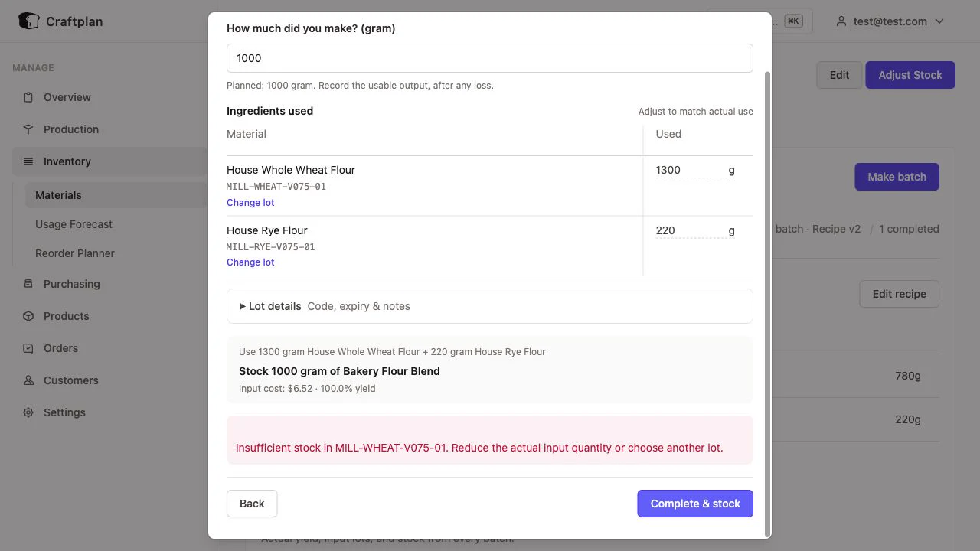Click the Input cost $6.52 yield line
The width and height of the screenshot is (980, 551).
pyautogui.click(x=307, y=389)
